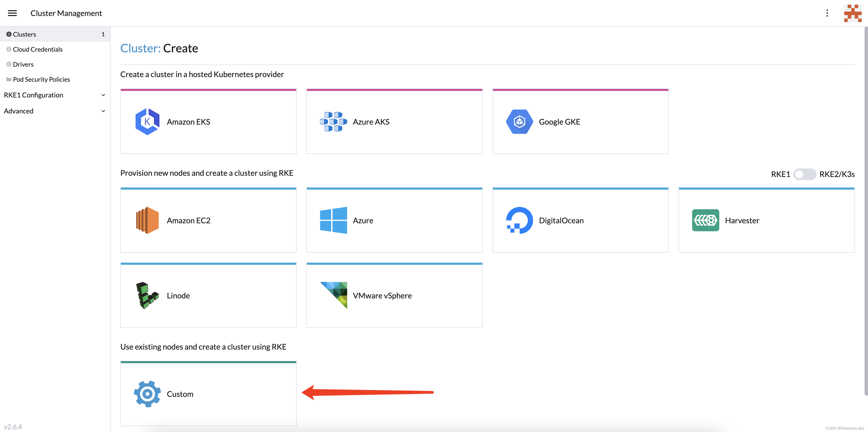This screenshot has width=868, height=432.
Task: Toggle the RKE1 to RKE2/K3s switch
Action: 804,174
